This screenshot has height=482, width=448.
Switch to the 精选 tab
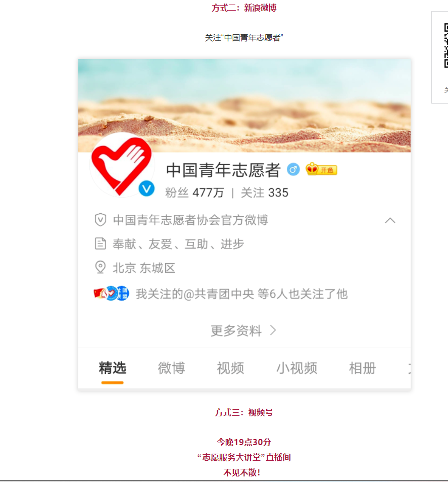pos(113,368)
